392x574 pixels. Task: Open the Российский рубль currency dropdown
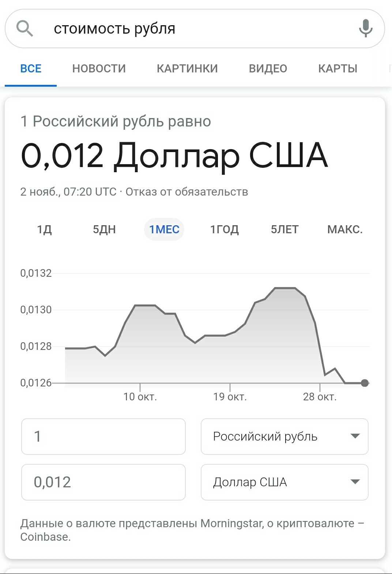[284, 437]
